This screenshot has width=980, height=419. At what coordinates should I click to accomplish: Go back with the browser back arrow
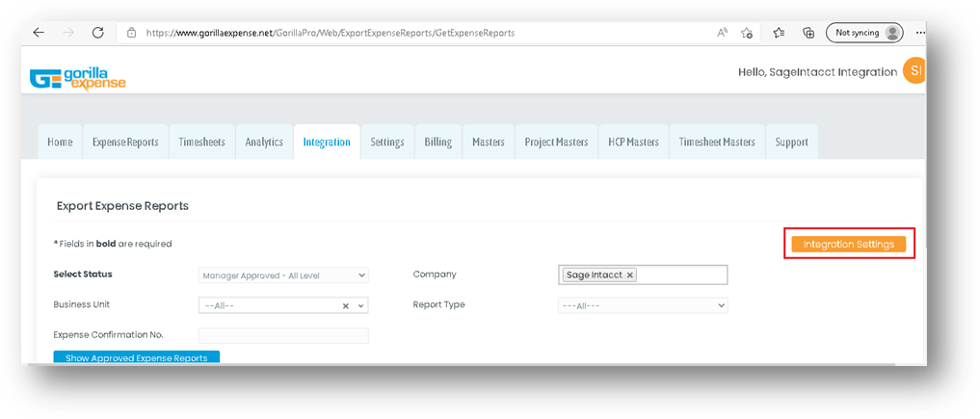tap(39, 33)
